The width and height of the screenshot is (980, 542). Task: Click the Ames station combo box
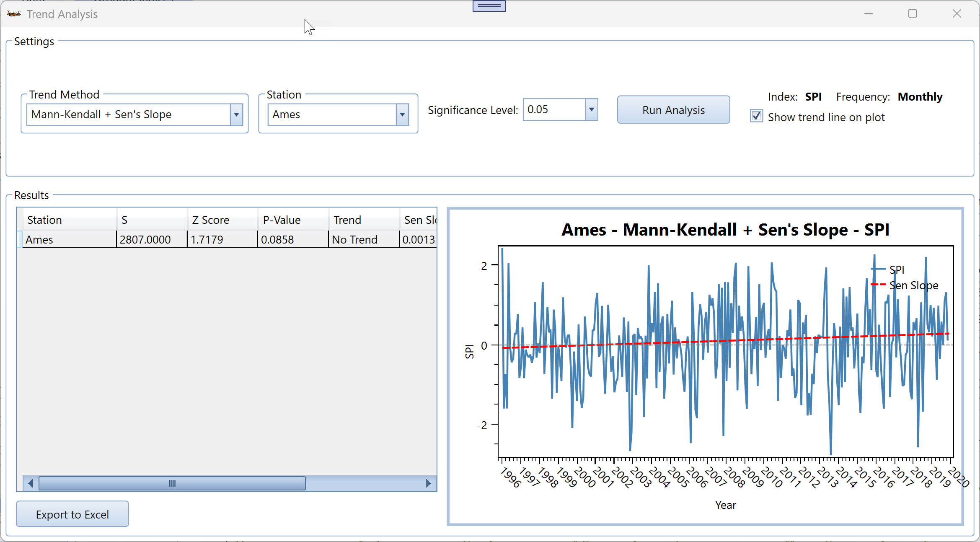[x=338, y=114]
